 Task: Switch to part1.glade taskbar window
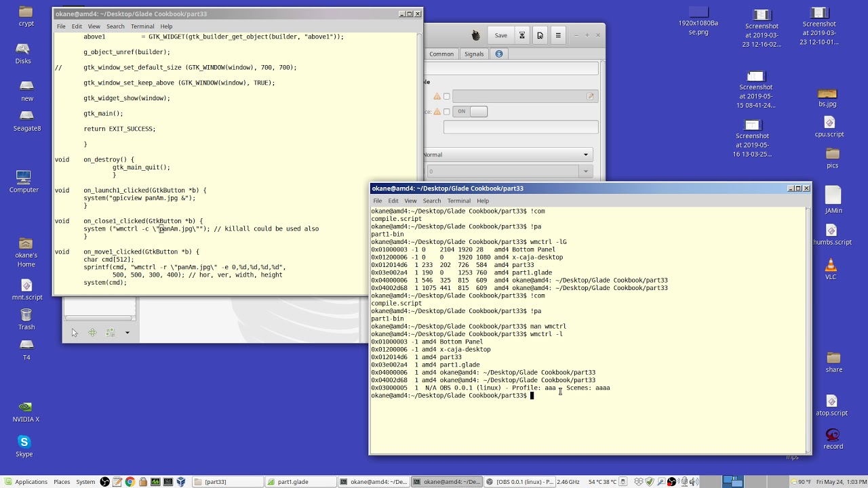(300, 482)
